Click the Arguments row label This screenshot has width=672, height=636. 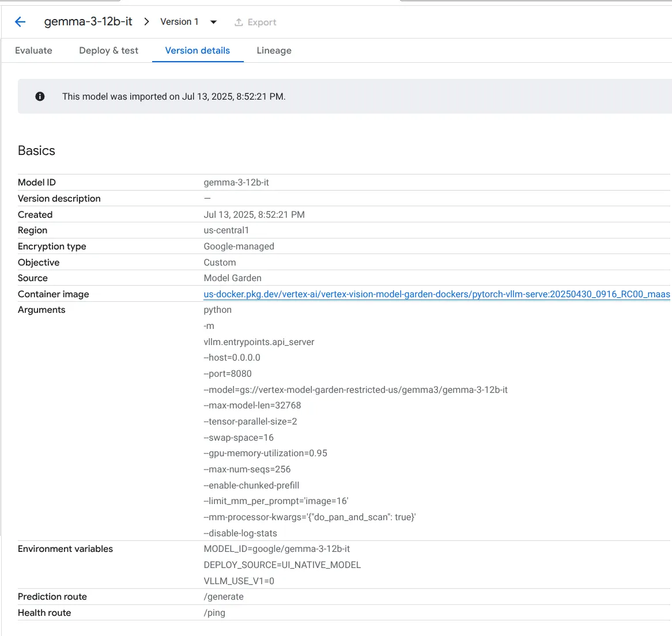point(41,310)
